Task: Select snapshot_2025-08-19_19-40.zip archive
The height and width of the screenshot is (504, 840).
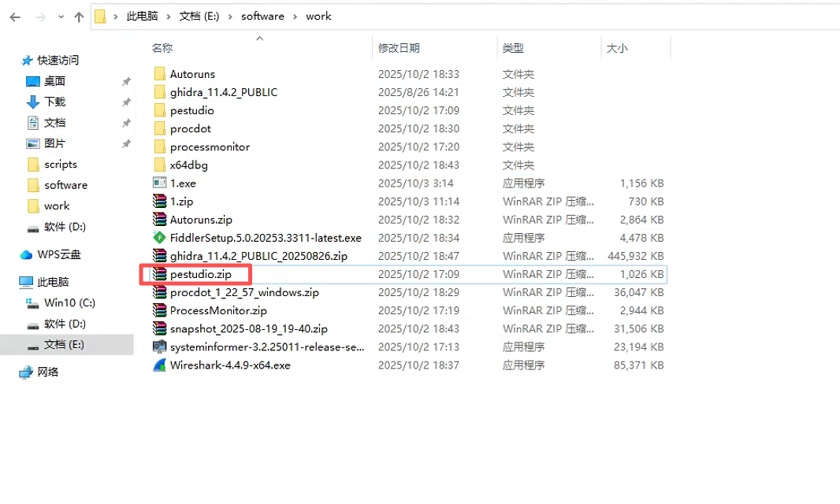Action: pyautogui.click(x=248, y=329)
